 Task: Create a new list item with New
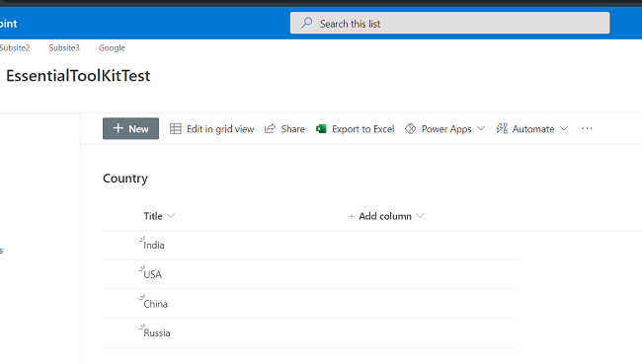tap(130, 128)
